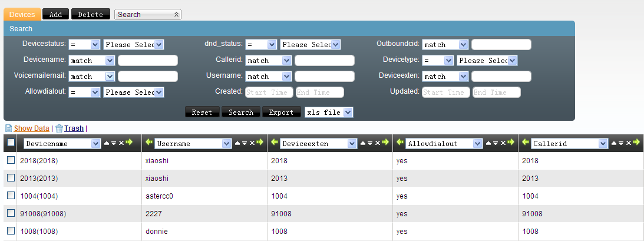
Task: Click the Trash bin icon
Action: click(x=59, y=128)
